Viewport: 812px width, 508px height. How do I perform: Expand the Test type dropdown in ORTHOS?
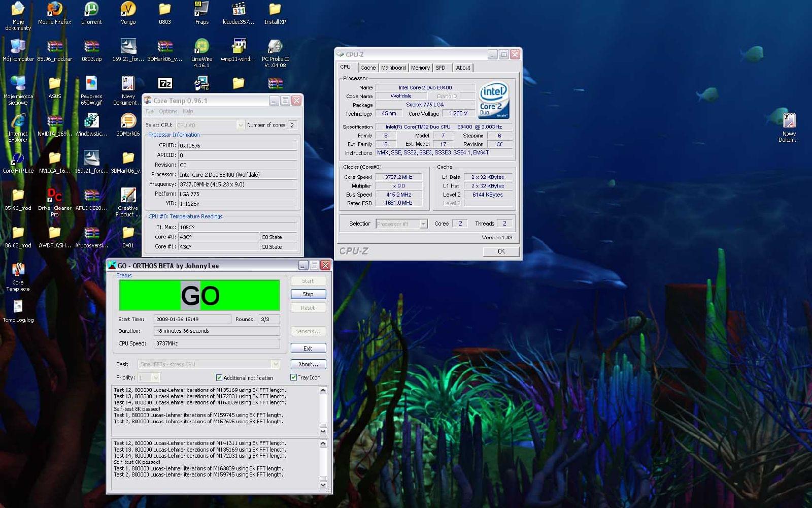(x=275, y=364)
